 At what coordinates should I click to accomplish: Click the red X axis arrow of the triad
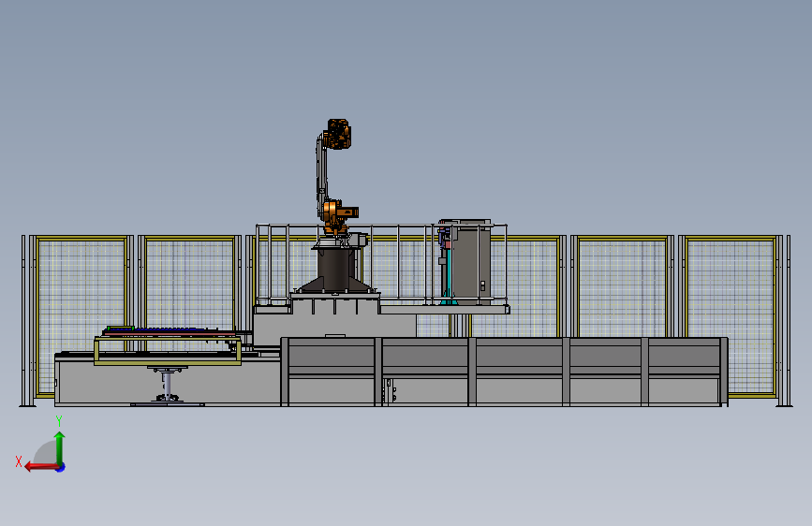(x=41, y=467)
